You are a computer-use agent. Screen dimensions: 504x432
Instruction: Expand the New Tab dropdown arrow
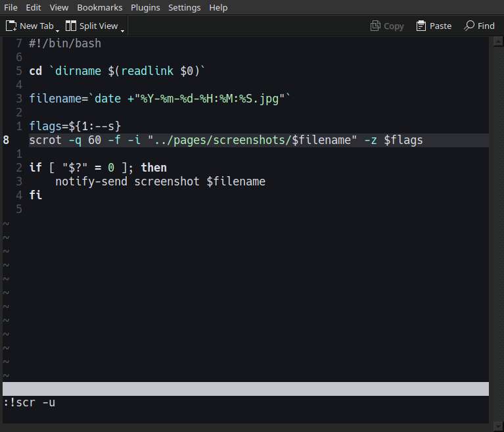58,31
